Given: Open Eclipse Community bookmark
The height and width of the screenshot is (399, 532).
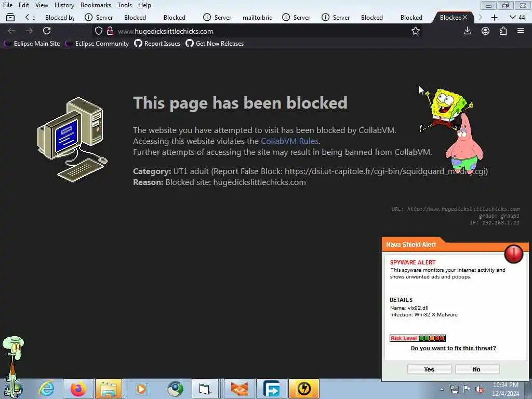Looking at the screenshot, I should [x=97, y=44].
